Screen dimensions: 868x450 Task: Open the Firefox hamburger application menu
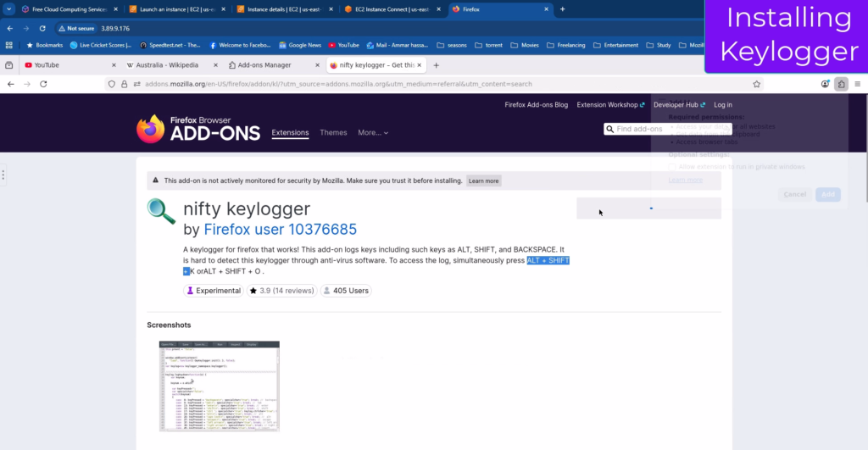coord(857,84)
